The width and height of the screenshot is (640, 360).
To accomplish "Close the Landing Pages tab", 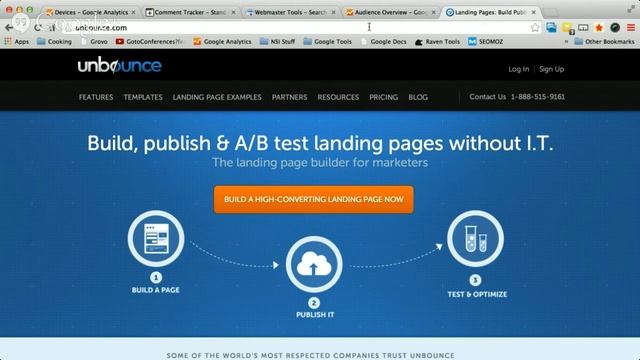I will (533, 12).
